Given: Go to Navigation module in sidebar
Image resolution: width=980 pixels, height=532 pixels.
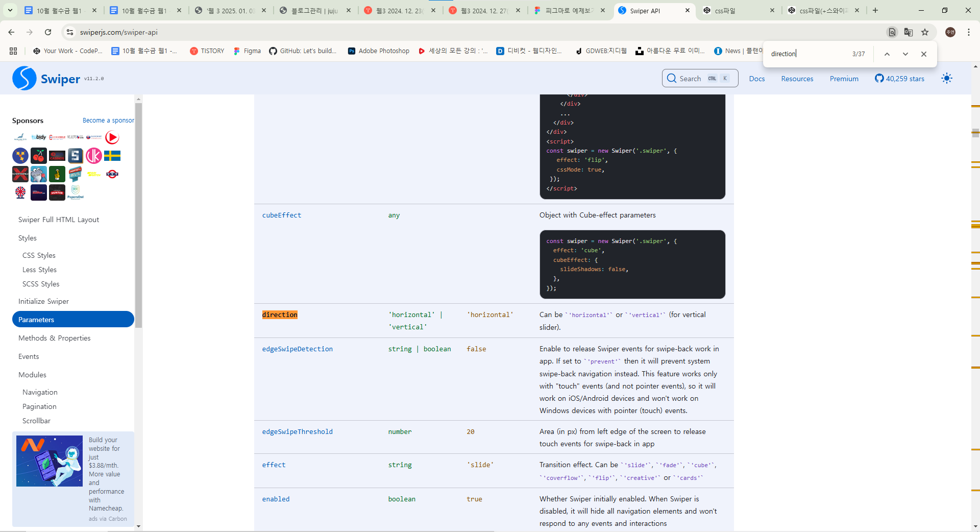Looking at the screenshot, I should 40,392.
